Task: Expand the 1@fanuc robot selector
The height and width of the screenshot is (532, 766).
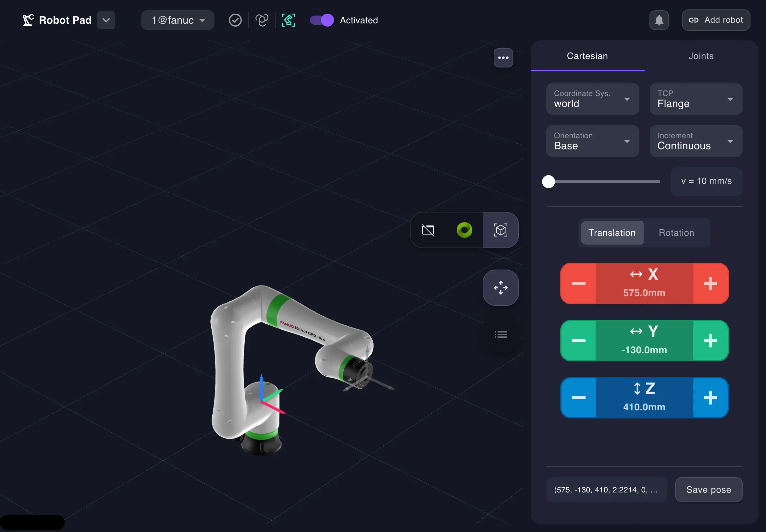Action: click(x=178, y=20)
